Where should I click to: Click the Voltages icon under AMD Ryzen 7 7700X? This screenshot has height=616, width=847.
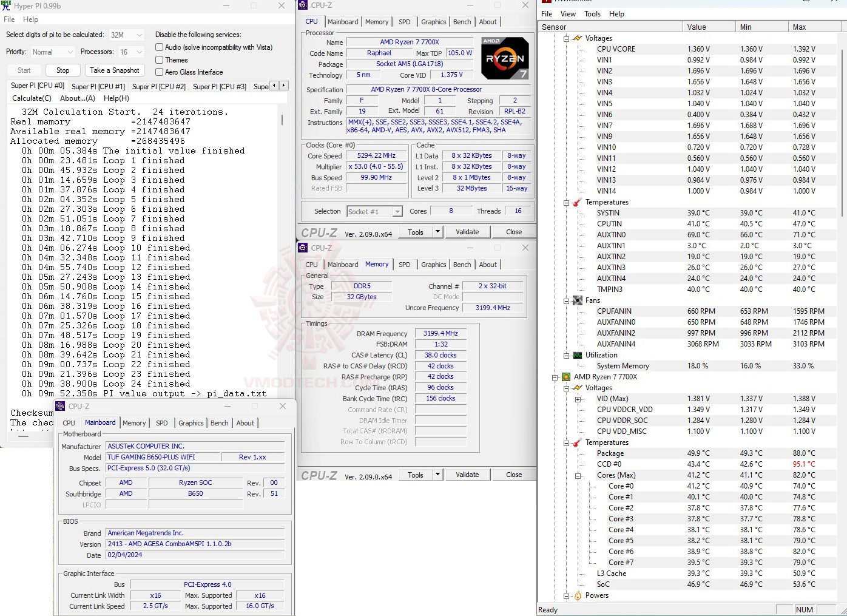point(577,388)
